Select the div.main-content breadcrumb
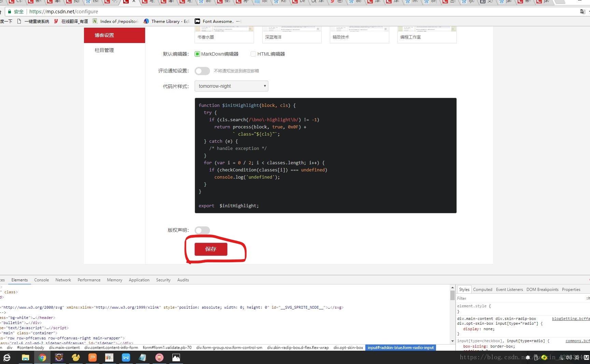 (64, 348)
